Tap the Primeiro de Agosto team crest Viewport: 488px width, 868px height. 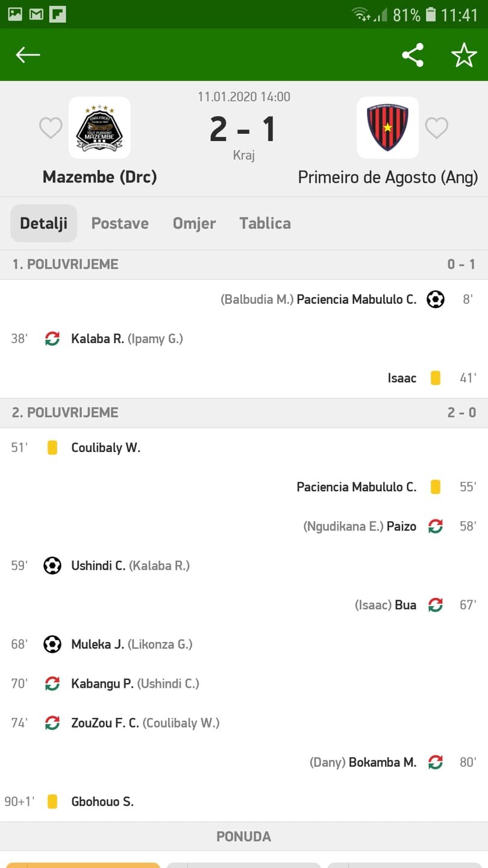[x=387, y=128]
